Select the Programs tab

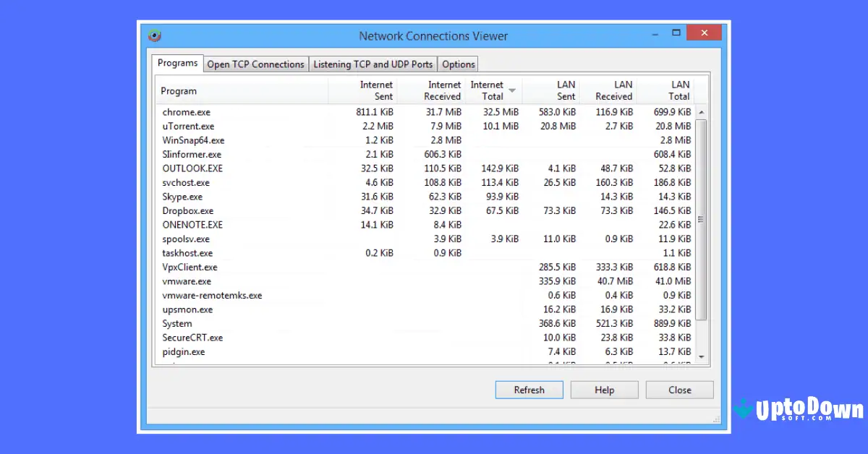(176, 64)
